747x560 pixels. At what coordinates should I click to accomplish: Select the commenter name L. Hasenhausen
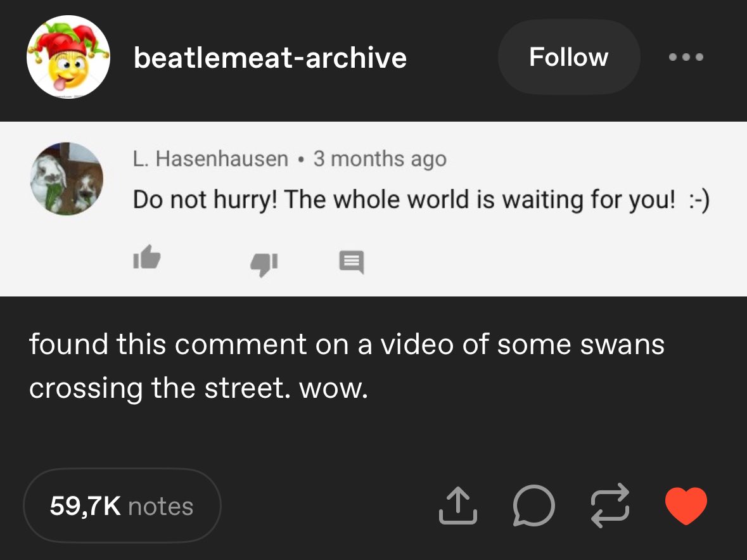click(210, 158)
